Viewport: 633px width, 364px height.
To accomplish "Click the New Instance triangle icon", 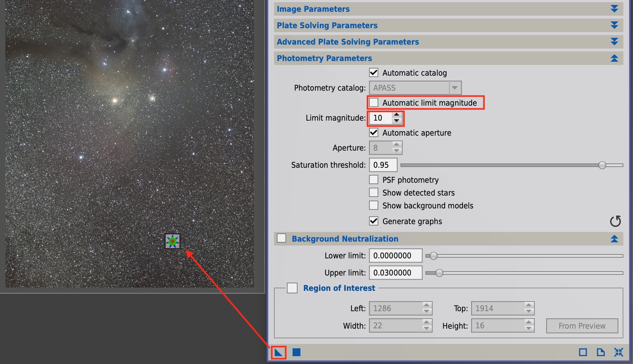I will coord(278,353).
